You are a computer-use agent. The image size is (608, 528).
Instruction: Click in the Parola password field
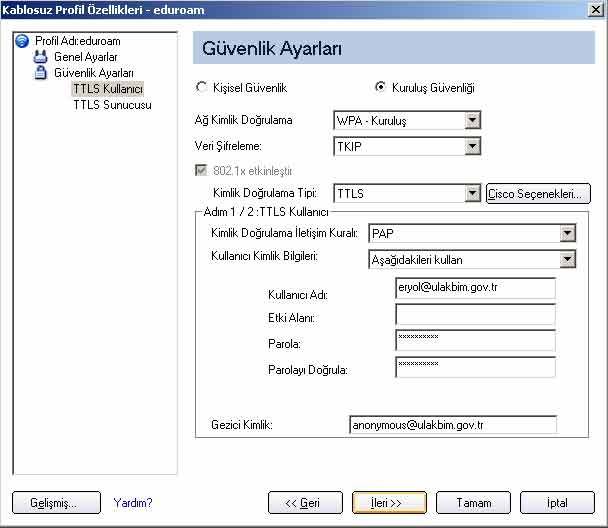(x=475, y=340)
